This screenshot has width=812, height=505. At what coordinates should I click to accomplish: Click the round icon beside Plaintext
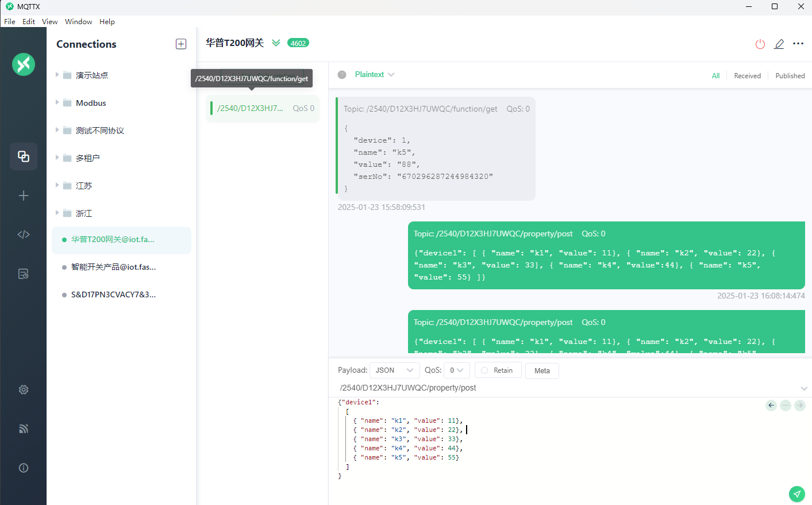tap(342, 75)
